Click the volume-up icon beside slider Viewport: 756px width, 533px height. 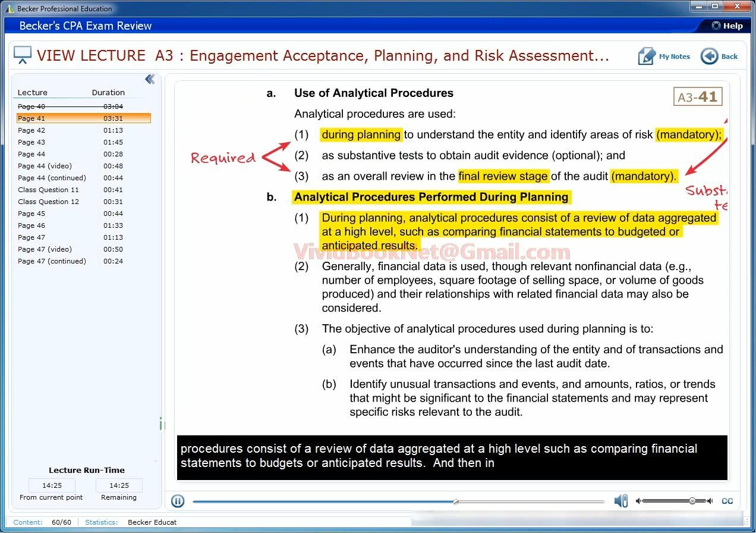point(710,501)
